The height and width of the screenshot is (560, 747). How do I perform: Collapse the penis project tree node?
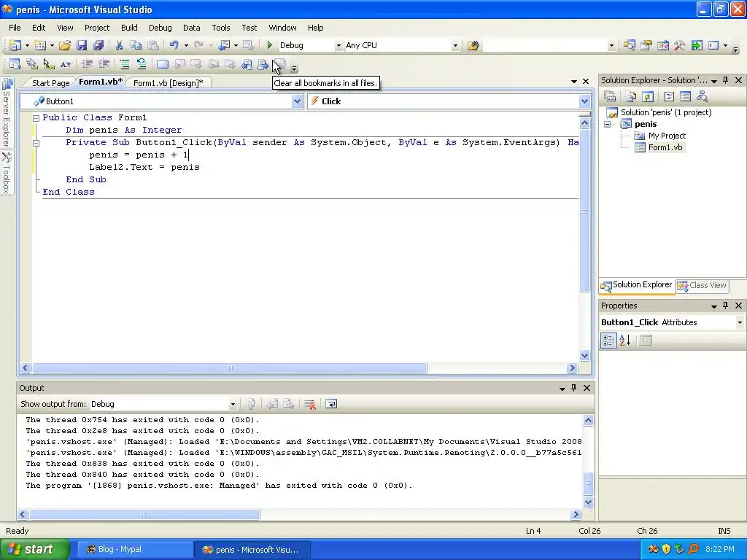[x=608, y=124]
